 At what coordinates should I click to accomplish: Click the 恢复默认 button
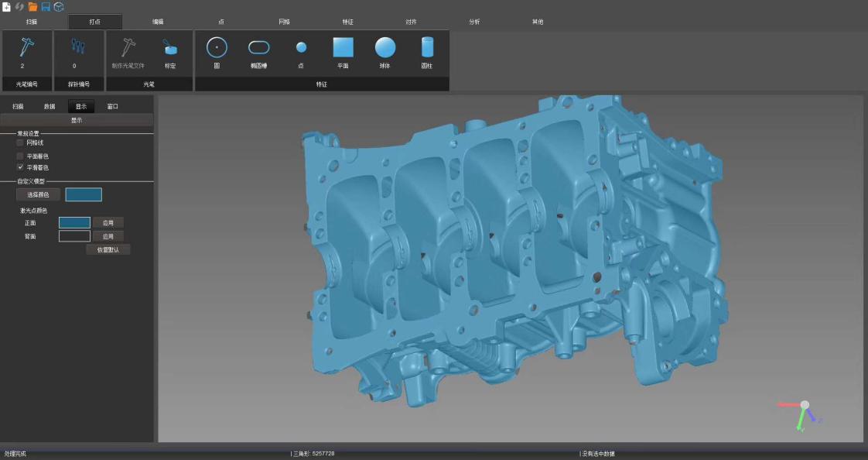click(x=108, y=249)
